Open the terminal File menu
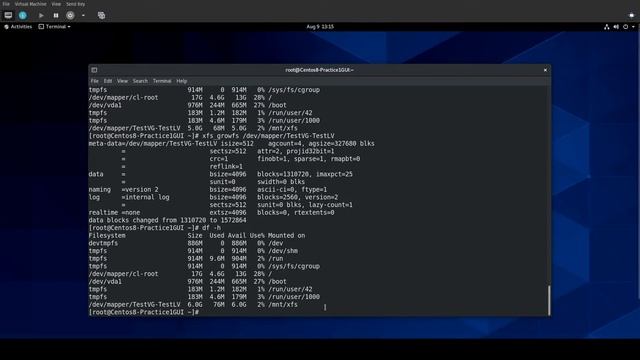Screen dimensions: 640x360 95,81
